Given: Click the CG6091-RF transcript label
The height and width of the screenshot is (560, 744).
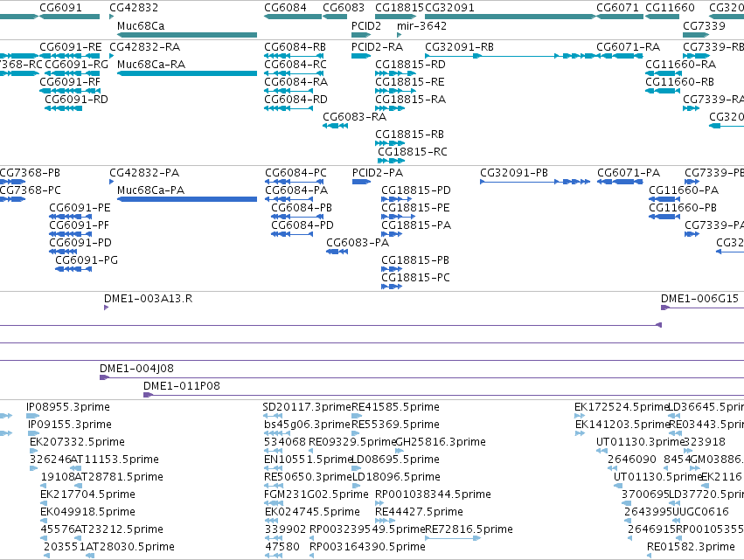Looking at the screenshot, I should (70, 82).
